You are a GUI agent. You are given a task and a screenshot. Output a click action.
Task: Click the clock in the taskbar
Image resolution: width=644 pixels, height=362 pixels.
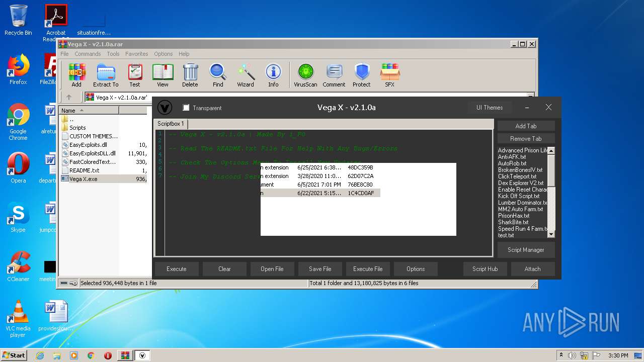(618, 355)
